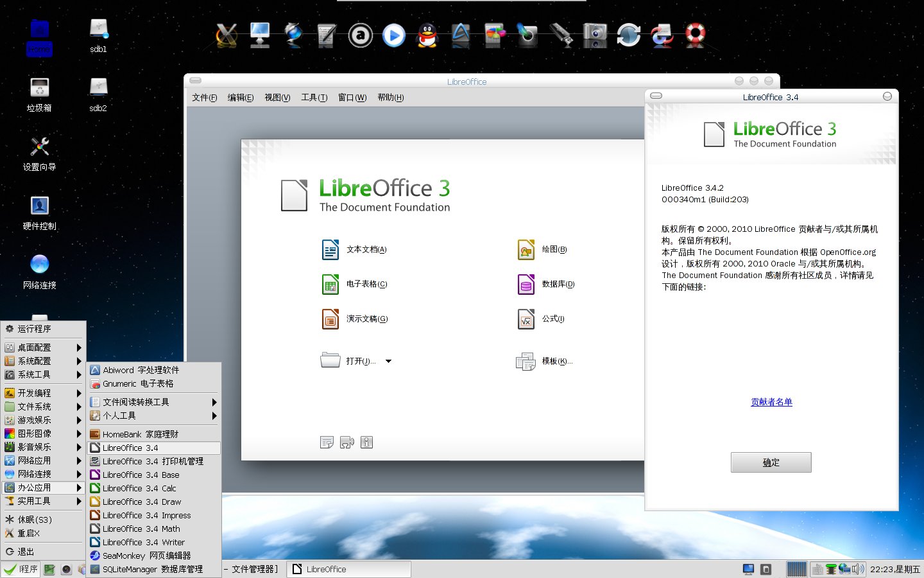
Task: Click the 打开 open folder button
Action: click(x=348, y=361)
